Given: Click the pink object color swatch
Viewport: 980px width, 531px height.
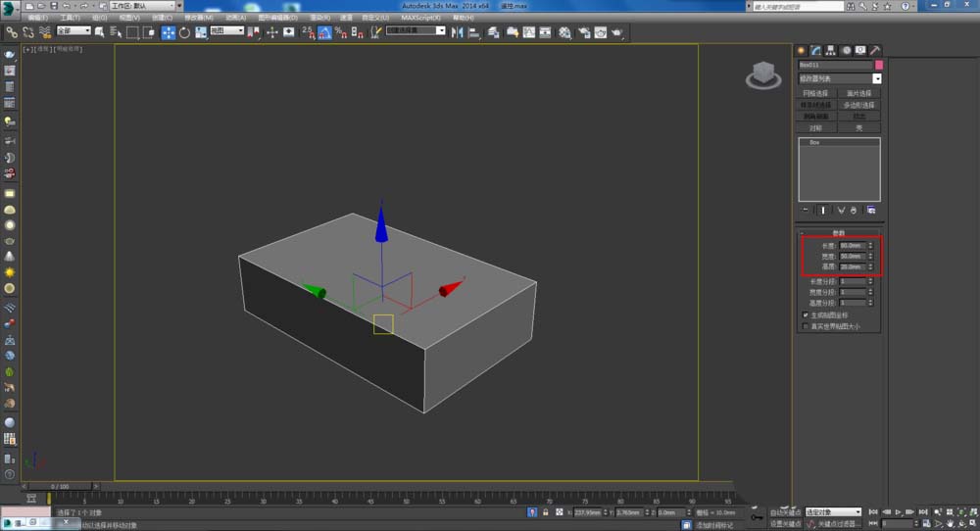Looking at the screenshot, I should pos(878,65).
